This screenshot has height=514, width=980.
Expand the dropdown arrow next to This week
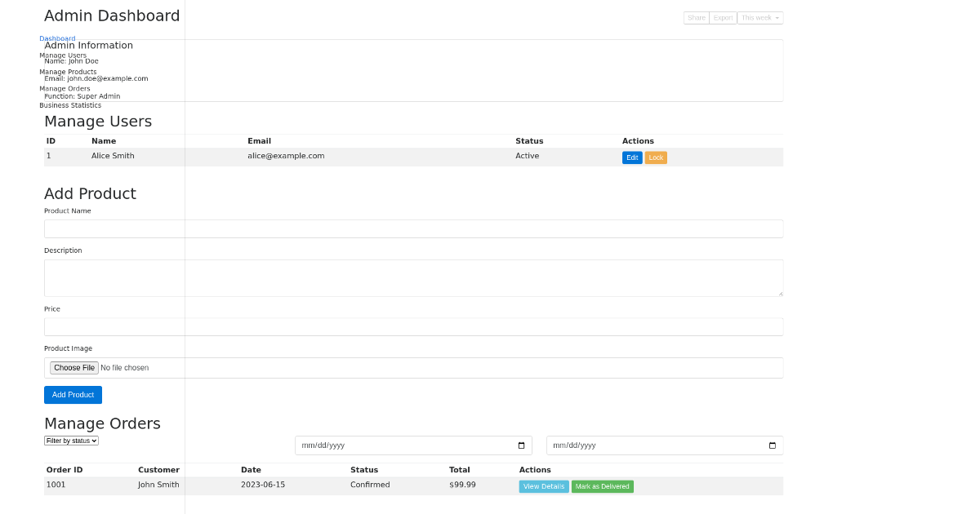(778, 17)
